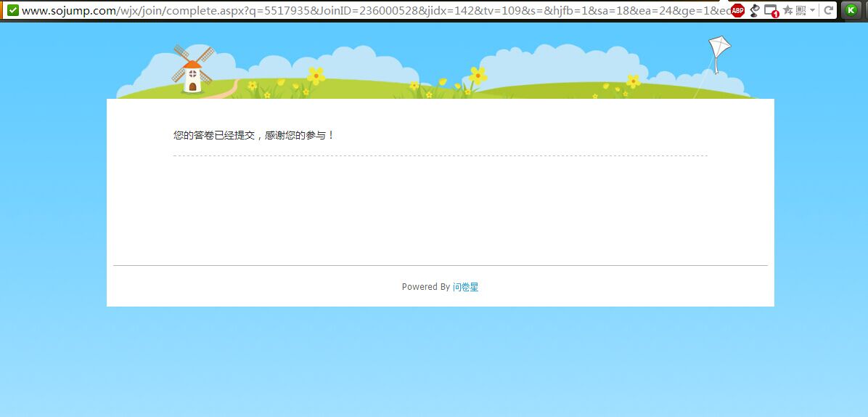Expand the address bar dropdown arrow
Viewport: 868px width, 417px height.
point(812,10)
